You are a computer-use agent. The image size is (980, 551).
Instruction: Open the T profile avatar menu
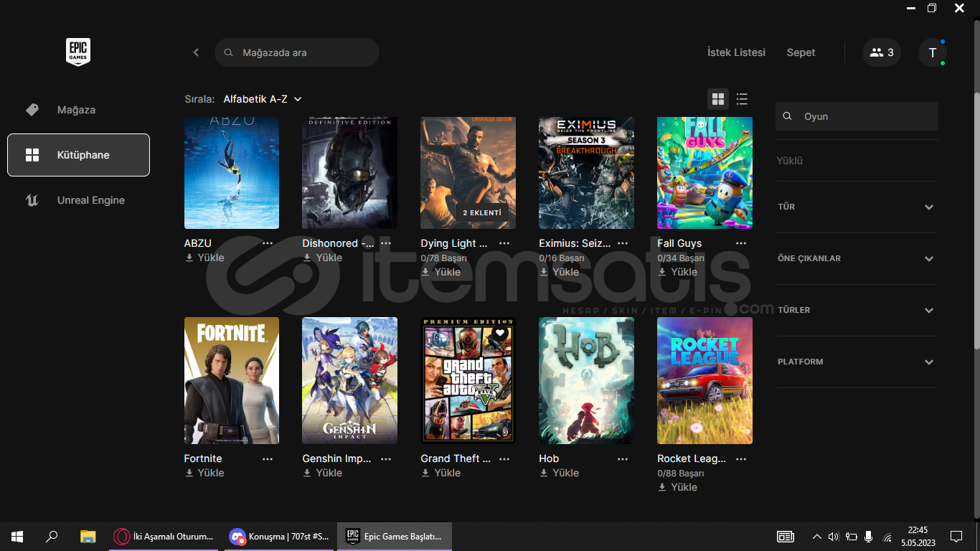coord(933,52)
